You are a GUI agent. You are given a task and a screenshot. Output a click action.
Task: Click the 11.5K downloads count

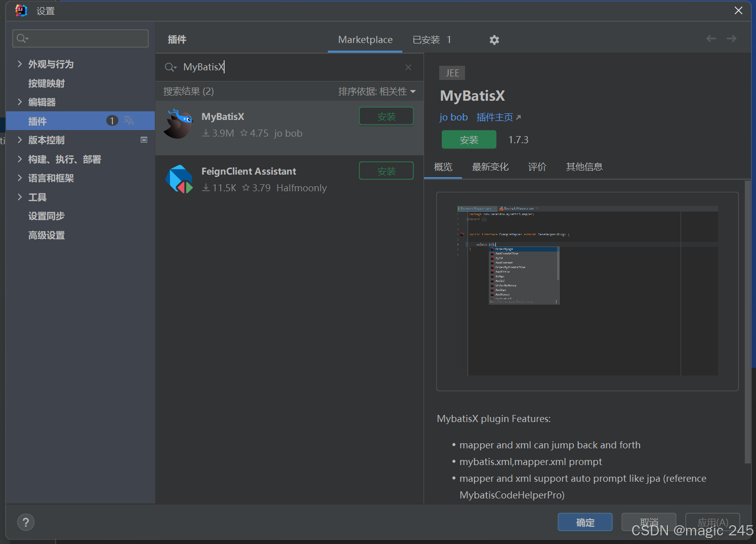pos(219,188)
